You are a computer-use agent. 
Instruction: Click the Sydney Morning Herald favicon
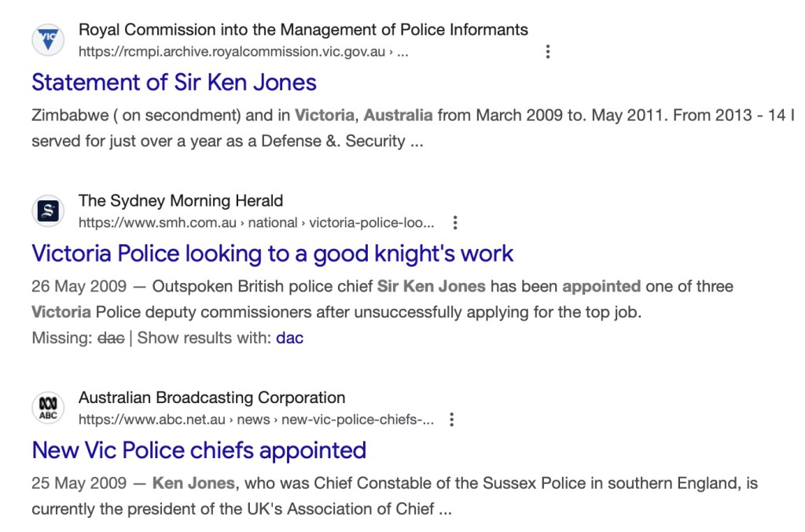coord(48,211)
